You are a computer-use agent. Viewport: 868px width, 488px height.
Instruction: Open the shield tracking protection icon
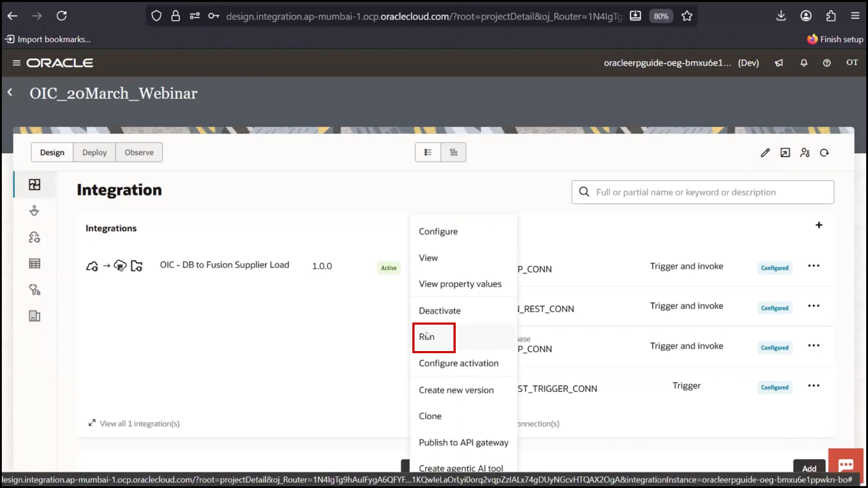click(156, 16)
